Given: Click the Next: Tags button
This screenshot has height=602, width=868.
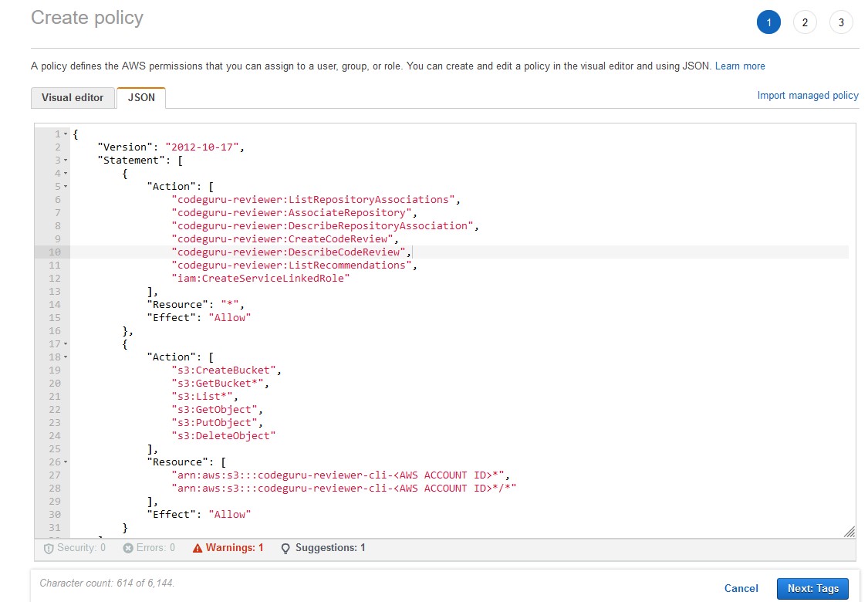Looking at the screenshot, I should [x=812, y=588].
